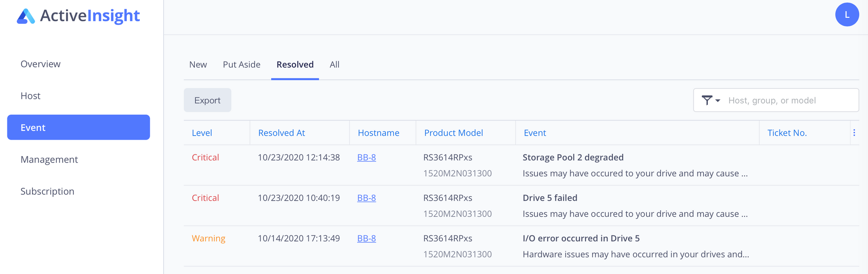
Task: Open BB-8 link in I/O error row
Action: tap(366, 238)
